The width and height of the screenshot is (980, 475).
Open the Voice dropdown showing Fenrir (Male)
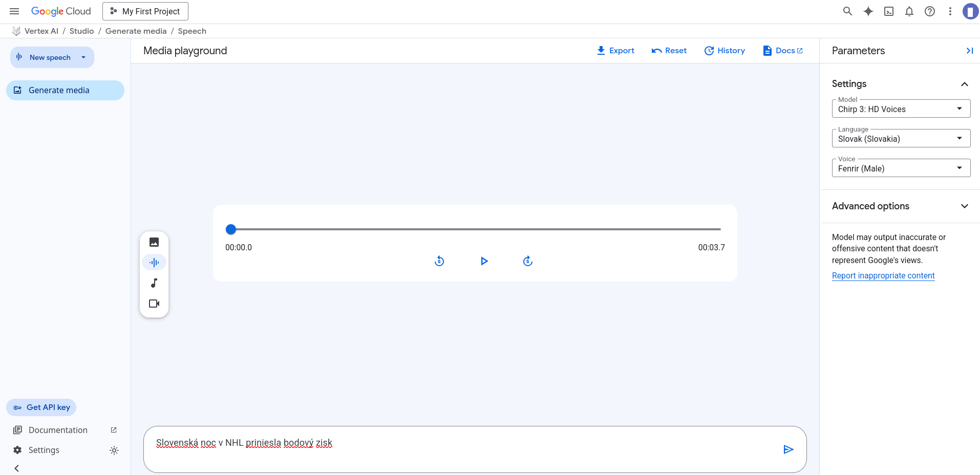tap(901, 168)
